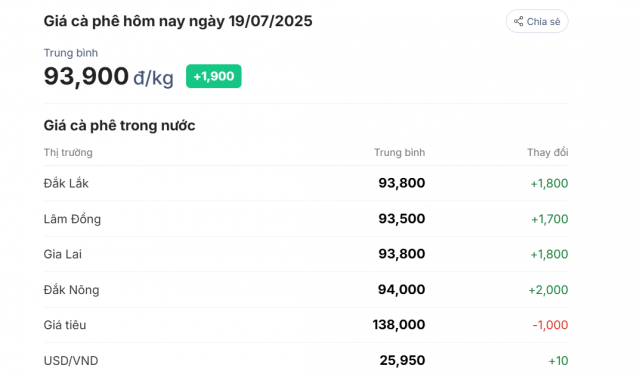640x378 pixels.
Task: Click the page title with date 19/07/2025
Action: click(x=178, y=21)
